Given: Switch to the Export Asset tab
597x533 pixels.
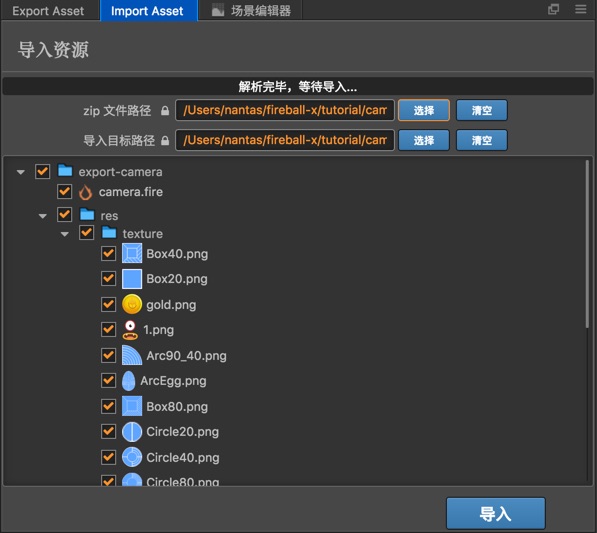Looking at the screenshot, I should (x=48, y=11).
